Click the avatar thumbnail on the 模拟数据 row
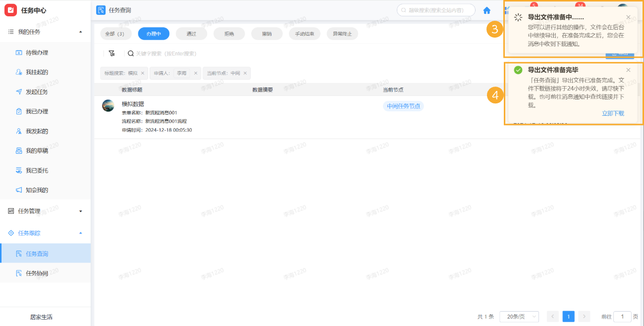644x326 pixels. 108,106
